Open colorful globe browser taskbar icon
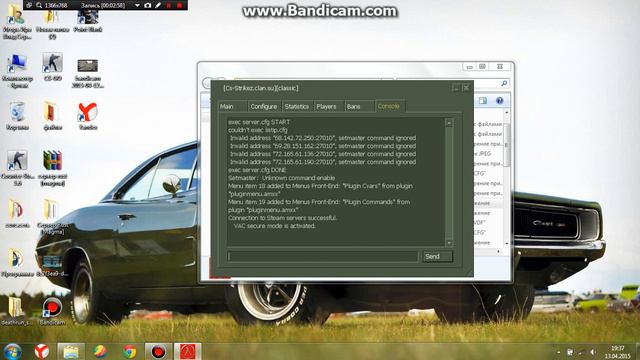 point(100,351)
